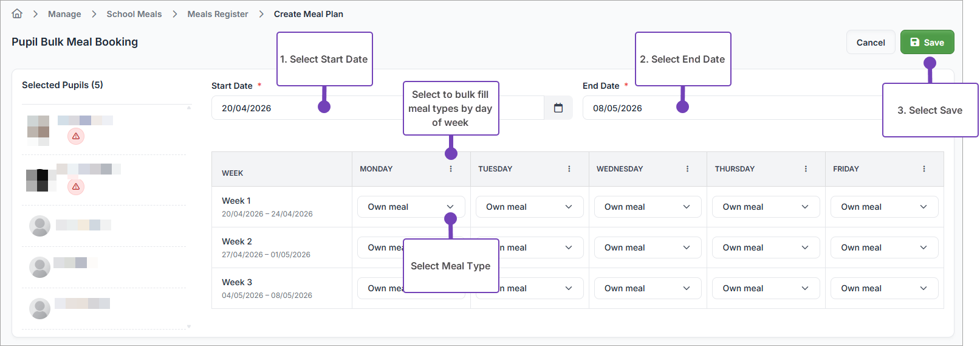This screenshot has width=980, height=346.
Task: Go to Manage in breadcrumb
Action: [64, 14]
